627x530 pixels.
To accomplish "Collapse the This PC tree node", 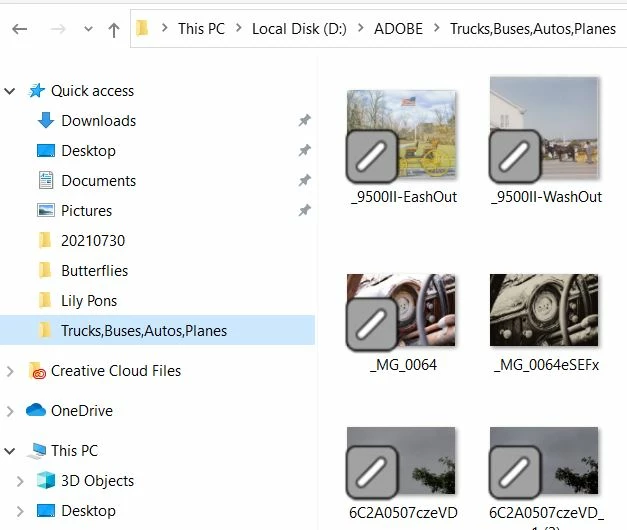I will point(10,451).
